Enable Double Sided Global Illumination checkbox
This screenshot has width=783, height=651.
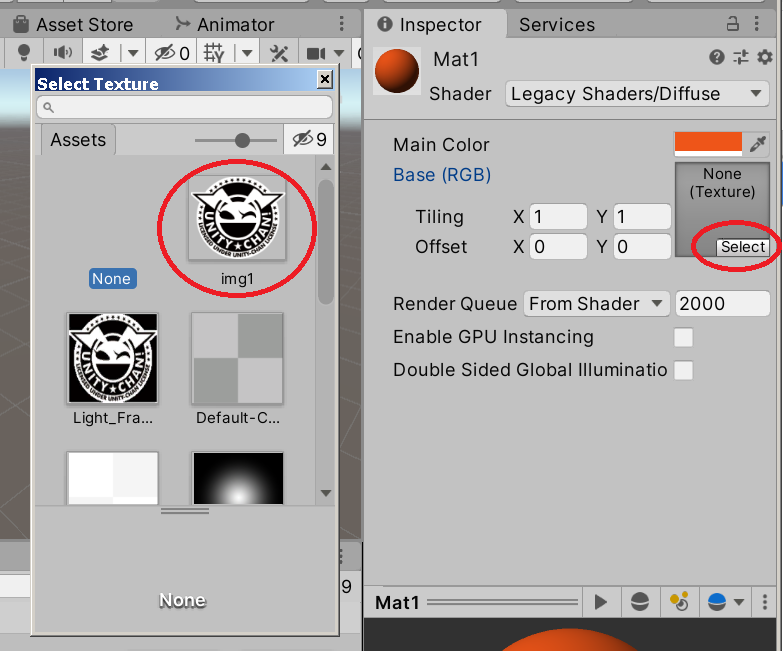[683, 370]
